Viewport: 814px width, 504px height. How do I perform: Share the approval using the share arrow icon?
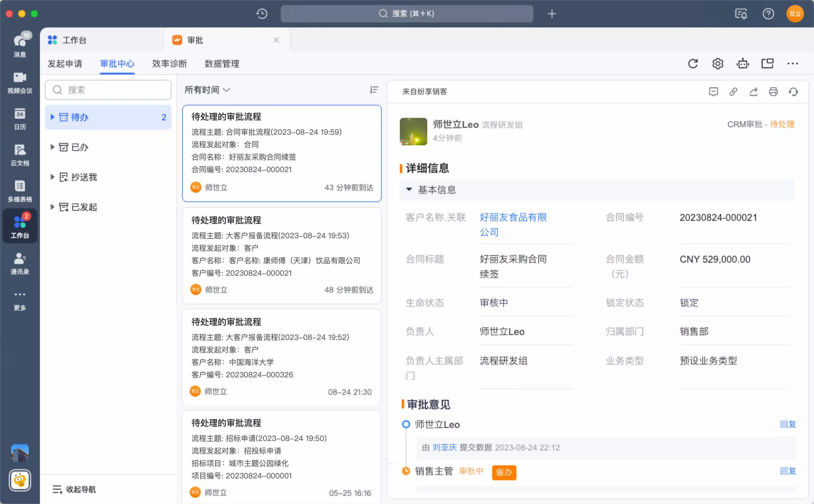[x=754, y=91]
